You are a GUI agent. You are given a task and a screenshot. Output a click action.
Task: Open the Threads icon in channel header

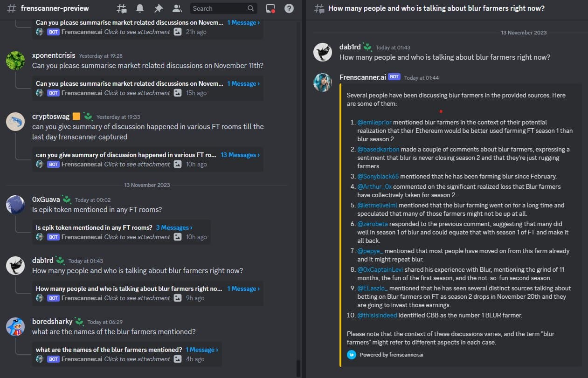122,8
